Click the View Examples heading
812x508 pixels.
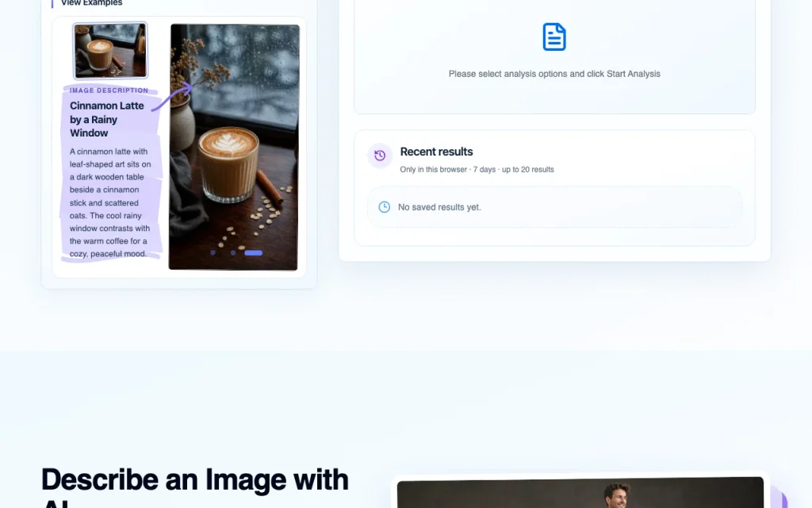(92, 2)
